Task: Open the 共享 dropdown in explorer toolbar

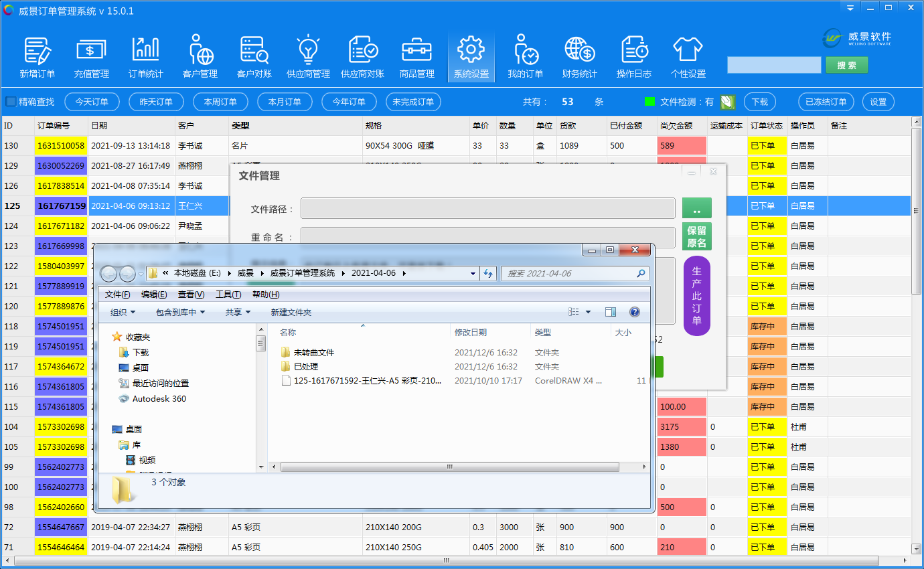Action: (238, 312)
